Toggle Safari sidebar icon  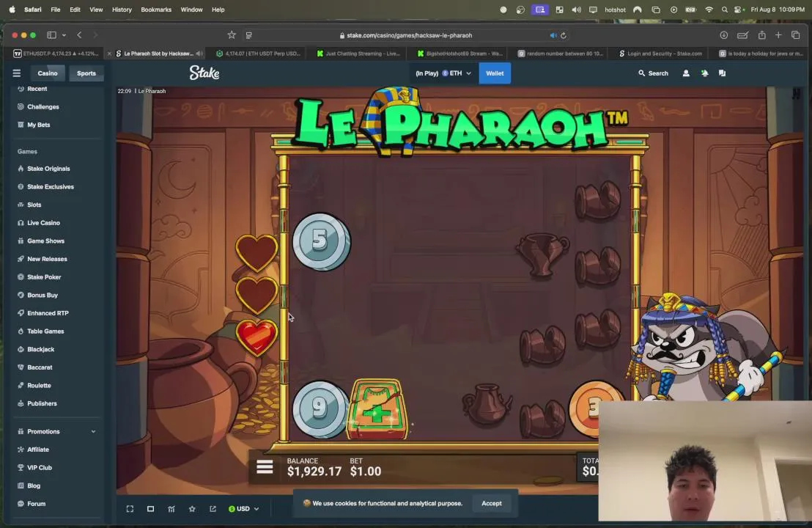point(51,34)
